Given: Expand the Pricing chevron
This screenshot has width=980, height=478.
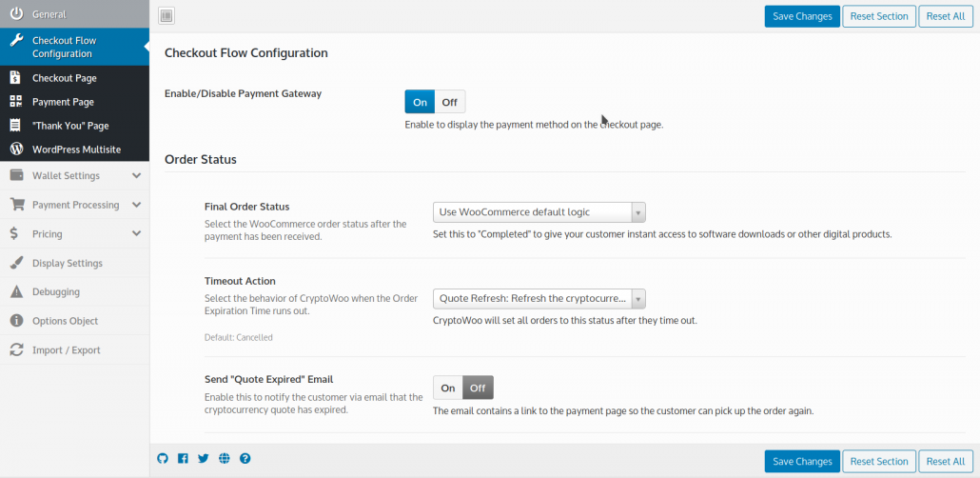Looking at the screenshot, I should click(x=136, y=234).
